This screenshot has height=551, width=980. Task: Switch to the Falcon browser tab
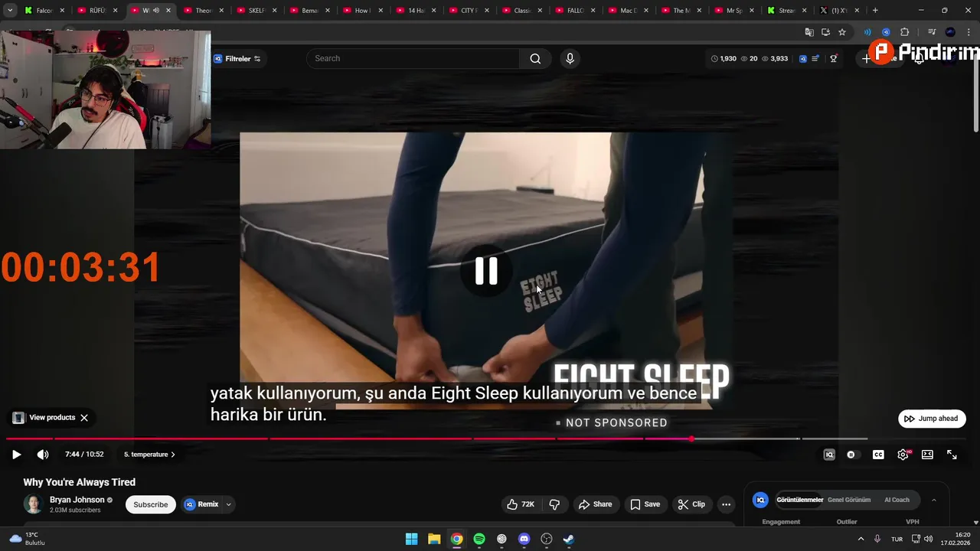44,11
